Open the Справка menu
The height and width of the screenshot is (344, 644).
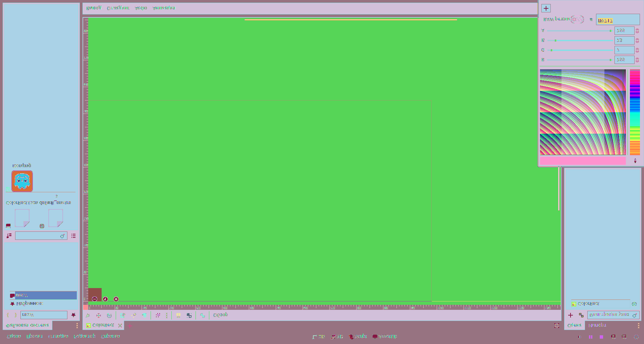[110, 336]
